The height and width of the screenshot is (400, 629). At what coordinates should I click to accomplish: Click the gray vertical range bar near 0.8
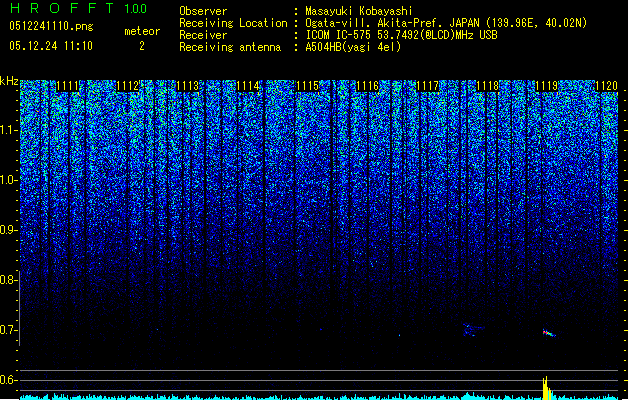20,308
